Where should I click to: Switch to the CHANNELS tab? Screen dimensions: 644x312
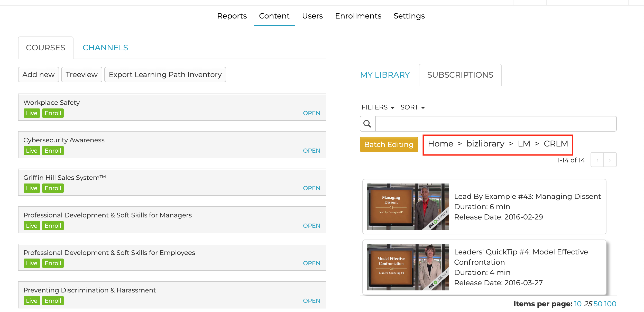tap(105, 48)
